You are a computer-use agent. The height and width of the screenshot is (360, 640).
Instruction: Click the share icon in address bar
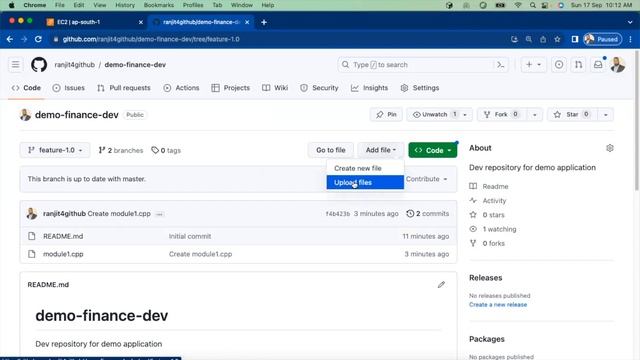click(x=543, y=39)
